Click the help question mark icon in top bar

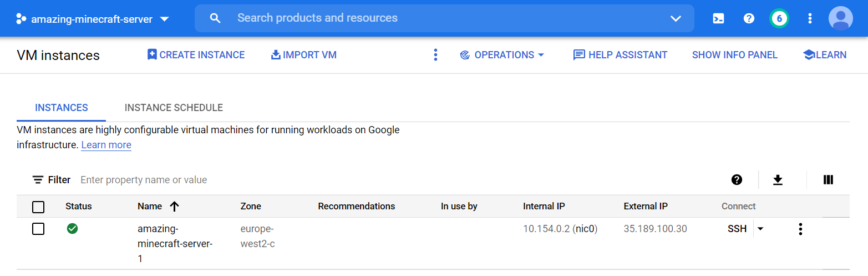(x=749, y=18)
